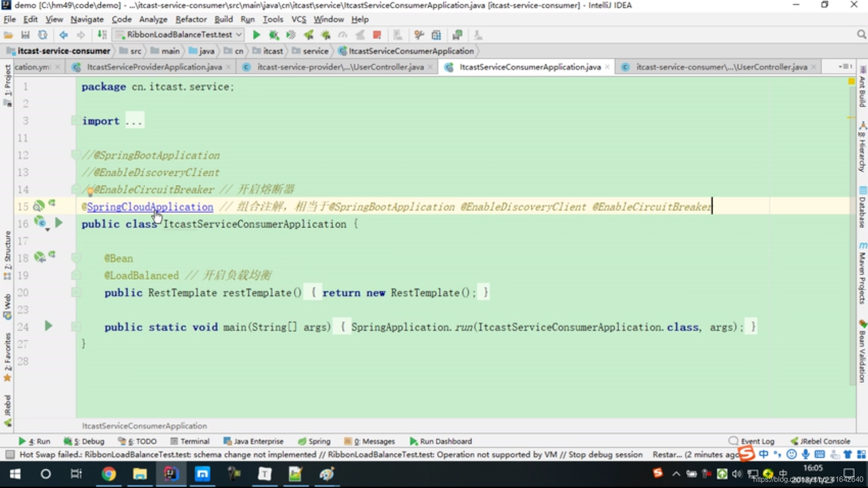Click breadcrumb 'service' in navigation bar

[x=311, y=51]
